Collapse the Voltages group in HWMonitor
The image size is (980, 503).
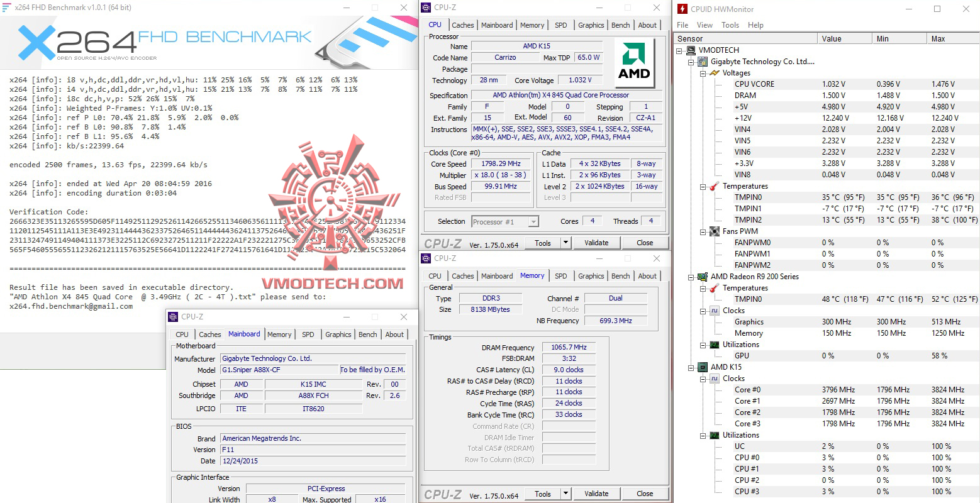point(703,73)
